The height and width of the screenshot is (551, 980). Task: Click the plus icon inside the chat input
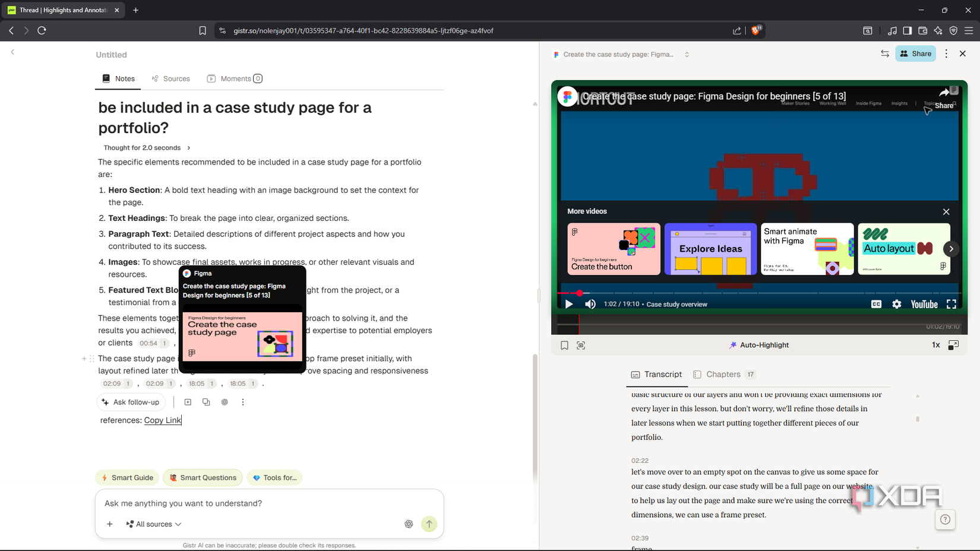pos(109,524)
